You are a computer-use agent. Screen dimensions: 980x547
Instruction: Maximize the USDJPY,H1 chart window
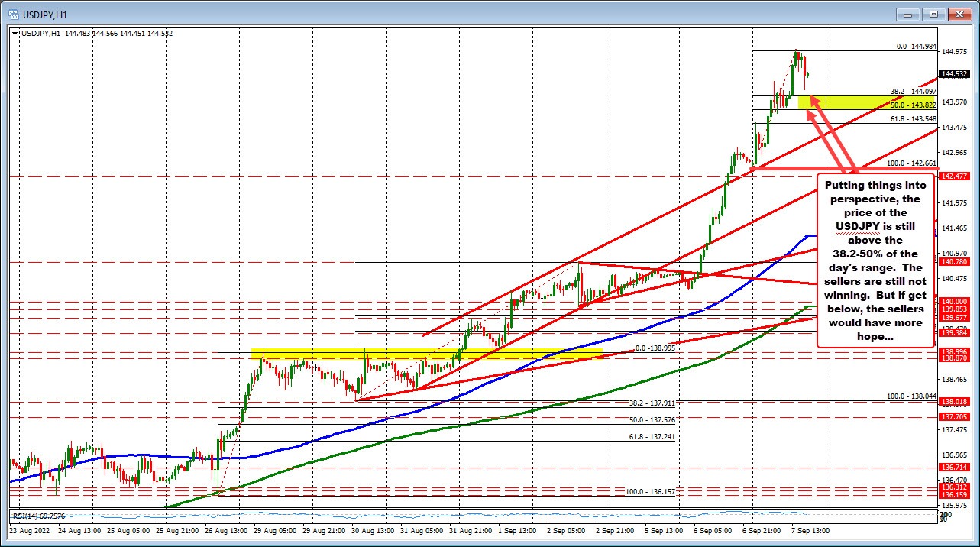(x=933, y=14)
